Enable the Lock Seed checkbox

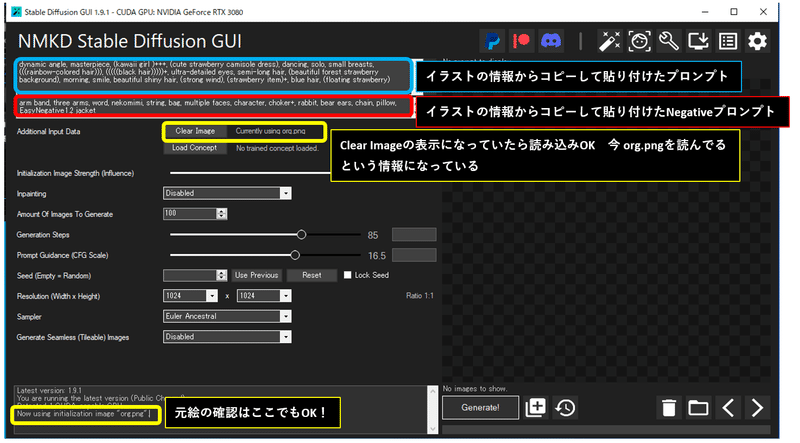(347, 275)
